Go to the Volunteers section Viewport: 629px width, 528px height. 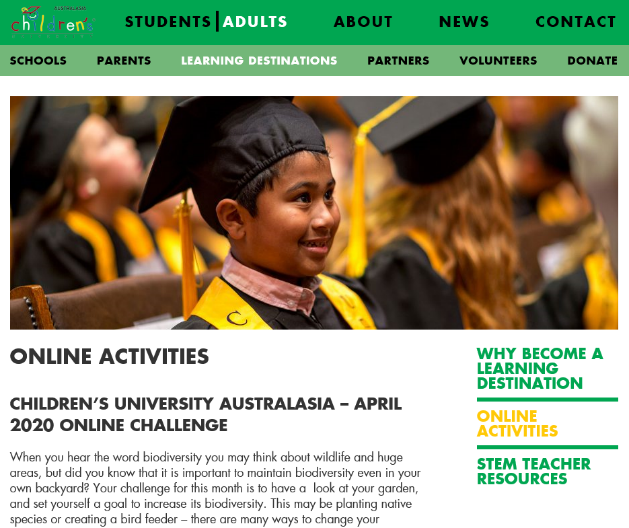pyautogui.click(x=498, y=61)
